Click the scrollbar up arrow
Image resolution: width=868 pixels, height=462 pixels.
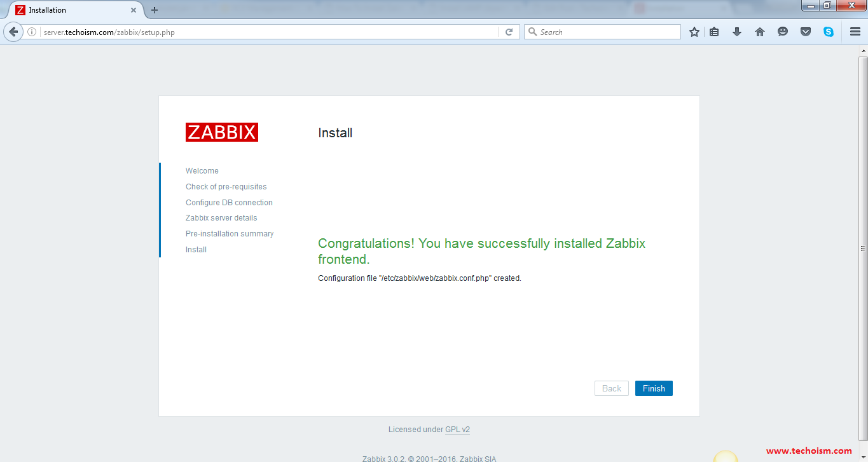click(863, 50)
